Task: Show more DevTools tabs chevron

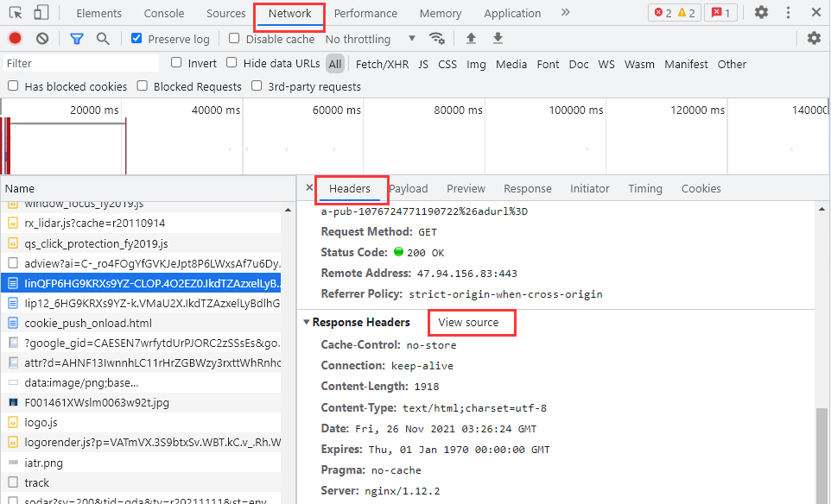Action: tap(565, 13)
